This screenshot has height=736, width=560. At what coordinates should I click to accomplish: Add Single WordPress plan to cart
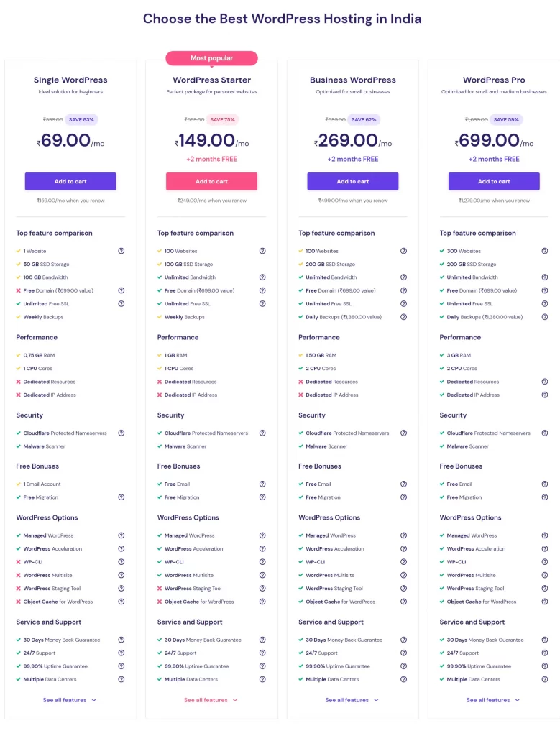[x=70, y=181]
